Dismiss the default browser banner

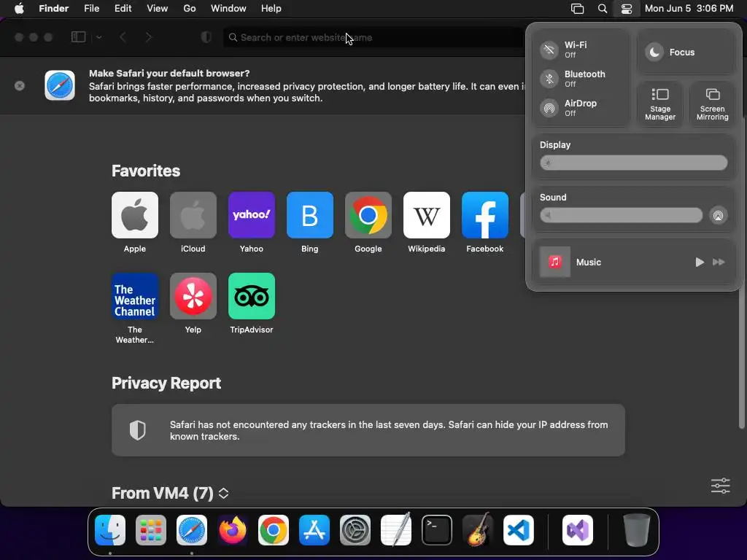[20, 86]
